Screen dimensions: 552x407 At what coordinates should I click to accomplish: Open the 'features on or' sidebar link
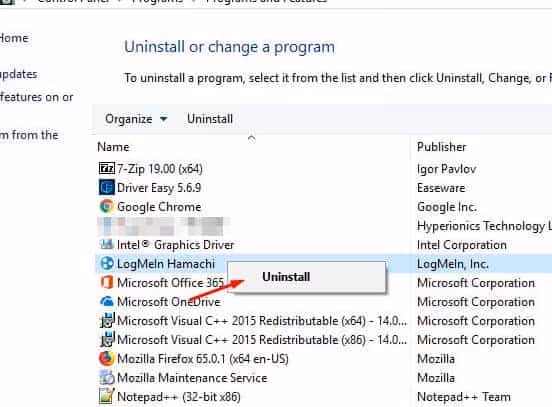tap(37, 97)
